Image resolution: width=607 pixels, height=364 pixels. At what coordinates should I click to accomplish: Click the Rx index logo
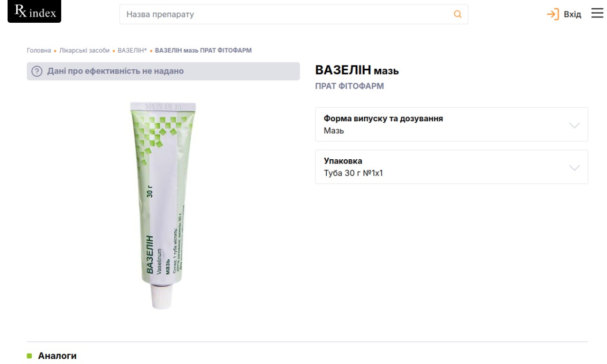click(34, 12)
